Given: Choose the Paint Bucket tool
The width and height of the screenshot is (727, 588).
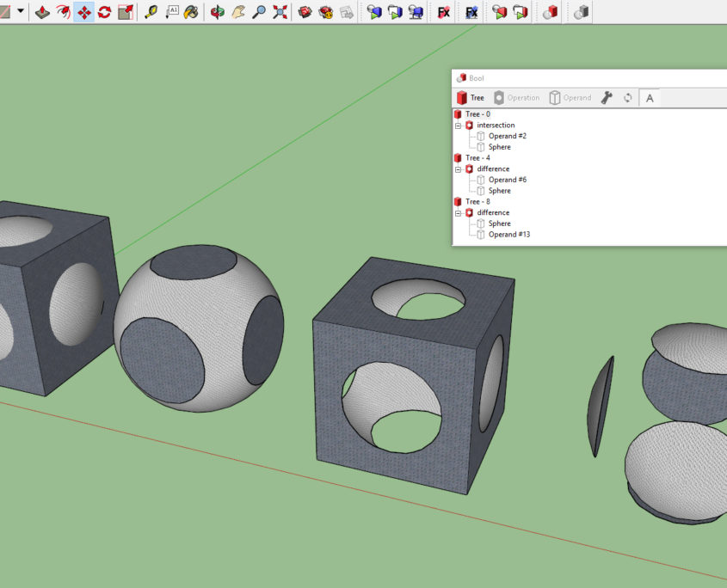Looking at the screenshot, I should coord(191,12).
